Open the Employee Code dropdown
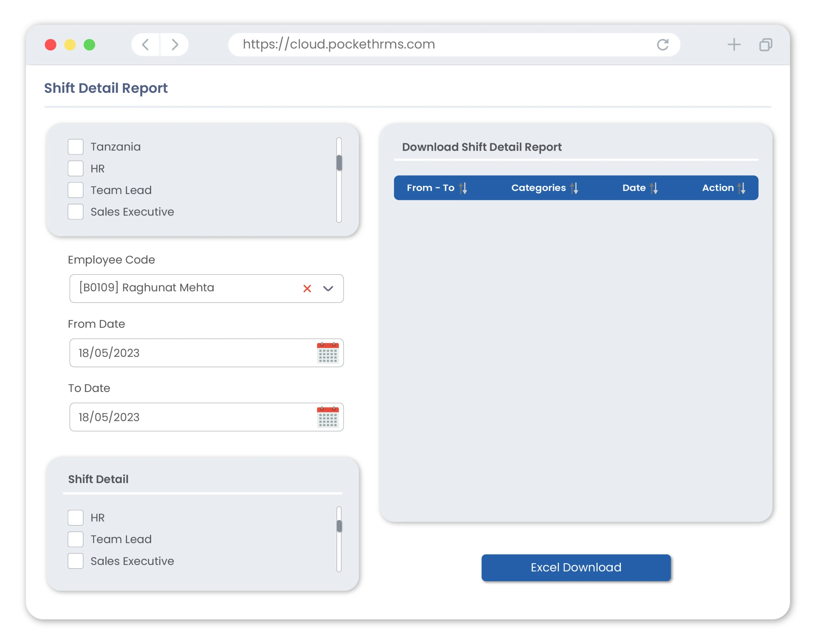The height and width of the screenshot is (644, 816). 328,287
